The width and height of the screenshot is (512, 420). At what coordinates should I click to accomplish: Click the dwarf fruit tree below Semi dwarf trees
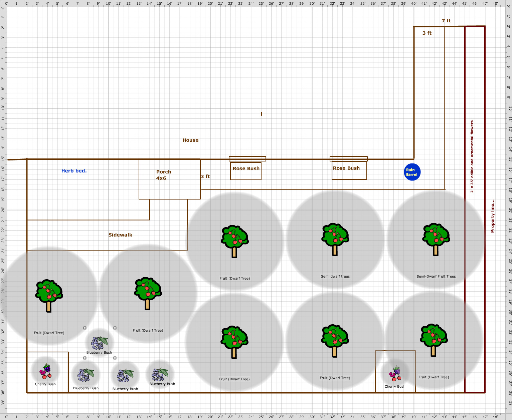(335, 341)
